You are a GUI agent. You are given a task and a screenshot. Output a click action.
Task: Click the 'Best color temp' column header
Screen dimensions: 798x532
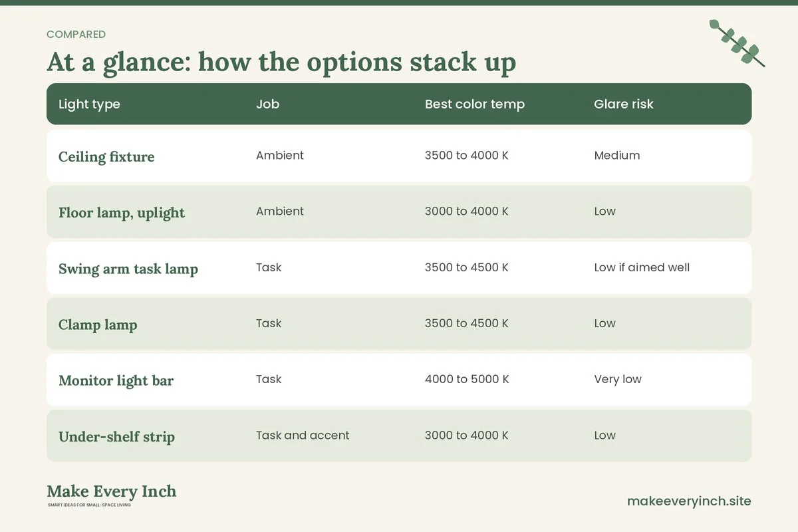(475, 104)
